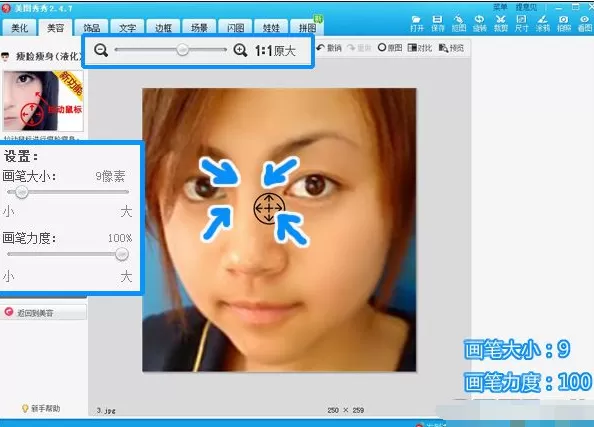Click the 画笔大小 brush size slider handle
The image size is (594, 427).
(x=22, y=192)
